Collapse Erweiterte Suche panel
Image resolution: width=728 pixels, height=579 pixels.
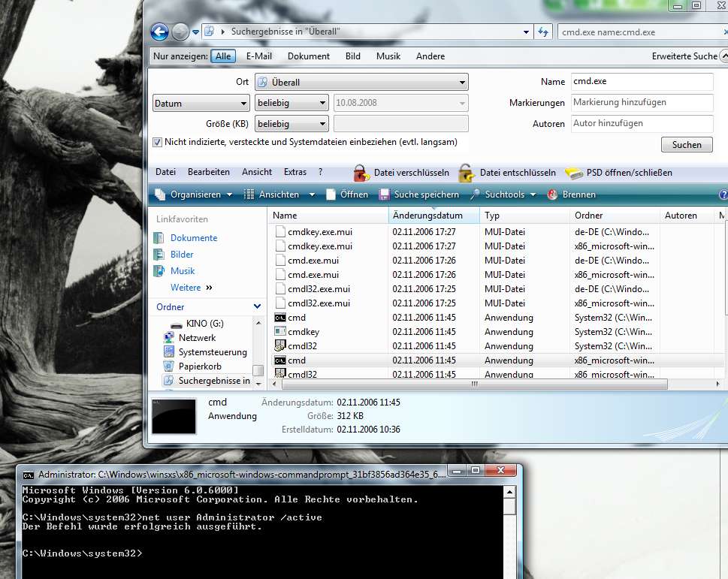pos(723,56)
